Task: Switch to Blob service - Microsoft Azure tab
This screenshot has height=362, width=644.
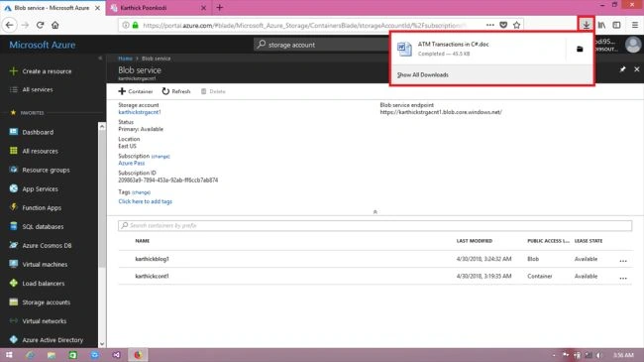Action: point(53,8)
